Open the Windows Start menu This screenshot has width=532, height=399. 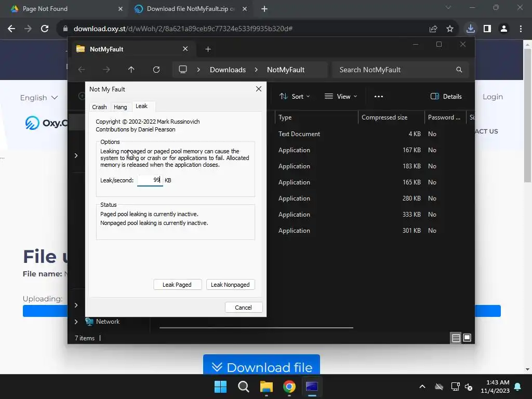[x=220, y=387]
